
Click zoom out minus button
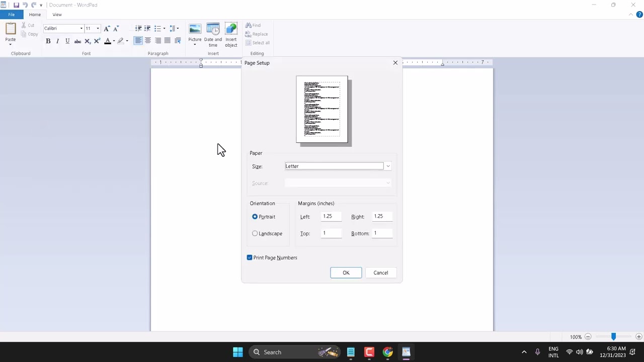point(588,337)
